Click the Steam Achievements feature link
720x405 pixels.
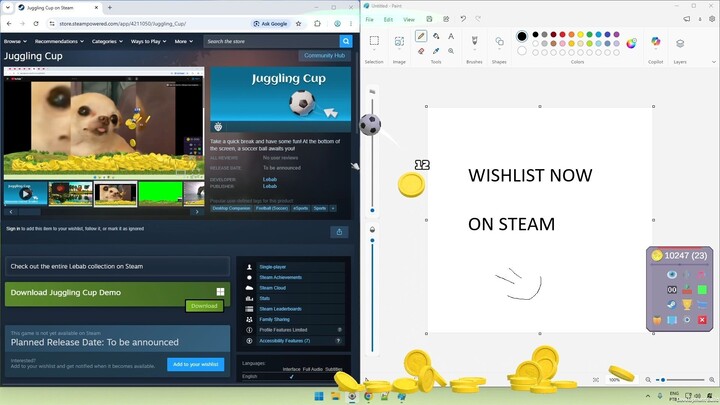(x=280, y=277)
